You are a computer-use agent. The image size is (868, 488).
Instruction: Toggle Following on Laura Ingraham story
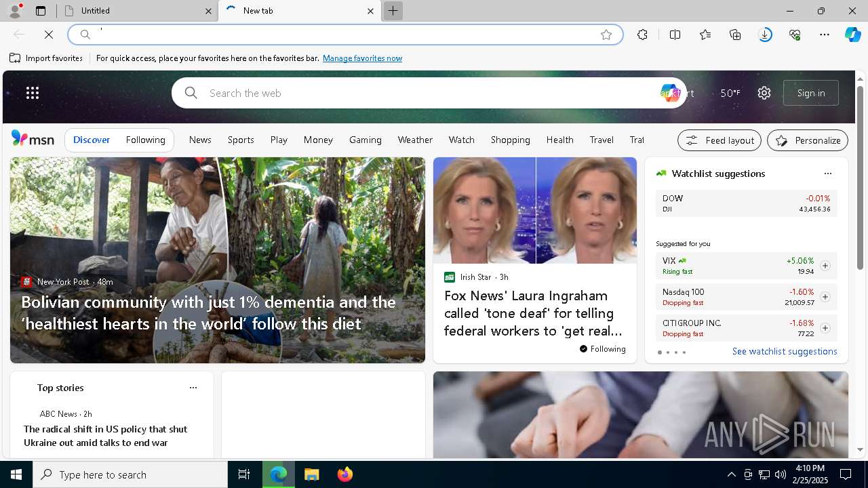click(x=602, y=349)
